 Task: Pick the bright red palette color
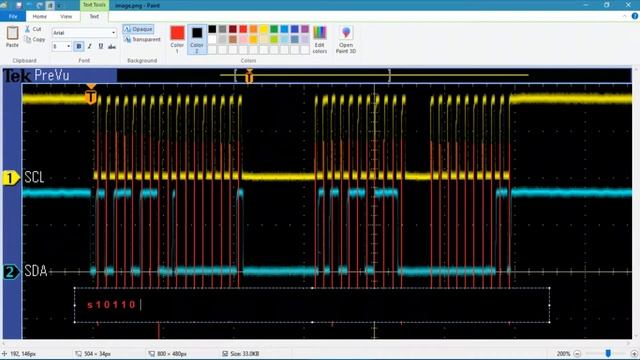[x=243, y=29]
